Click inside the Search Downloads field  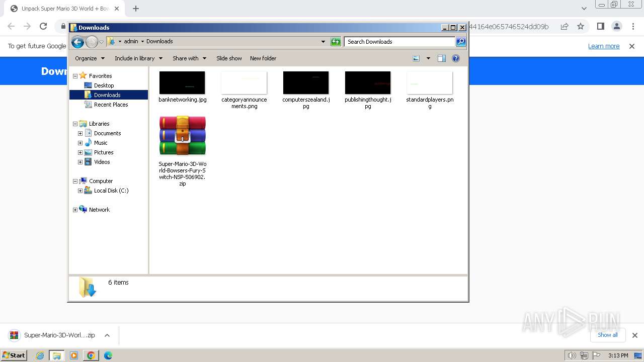[x=400, y=42]
